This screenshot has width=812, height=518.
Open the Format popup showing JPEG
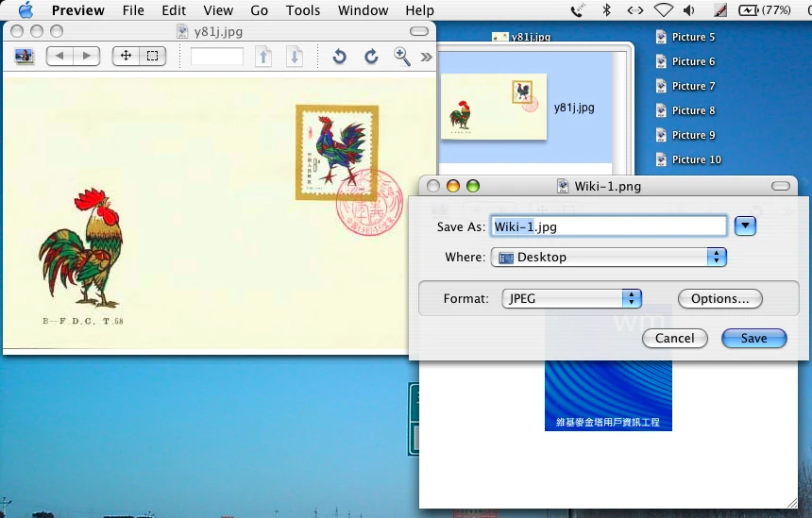click(572, 298)
